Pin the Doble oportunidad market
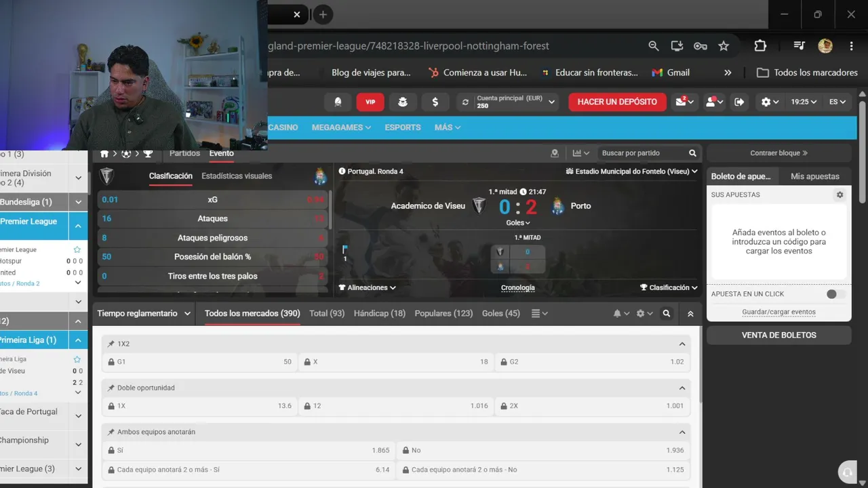 click(111, 388)
